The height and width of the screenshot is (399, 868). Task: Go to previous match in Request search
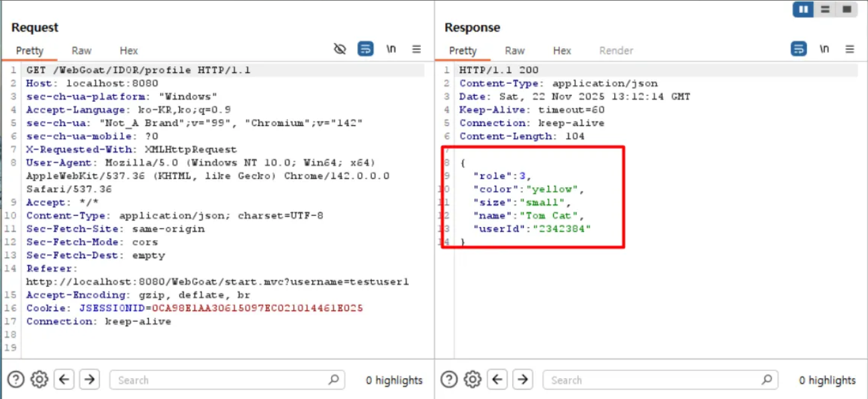[64, 380]
